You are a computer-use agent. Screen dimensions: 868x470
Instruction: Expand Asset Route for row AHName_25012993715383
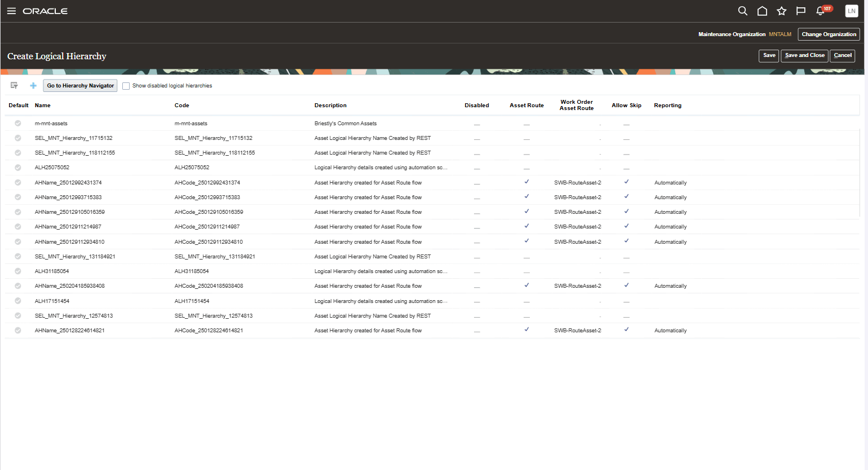pos(526,196)
